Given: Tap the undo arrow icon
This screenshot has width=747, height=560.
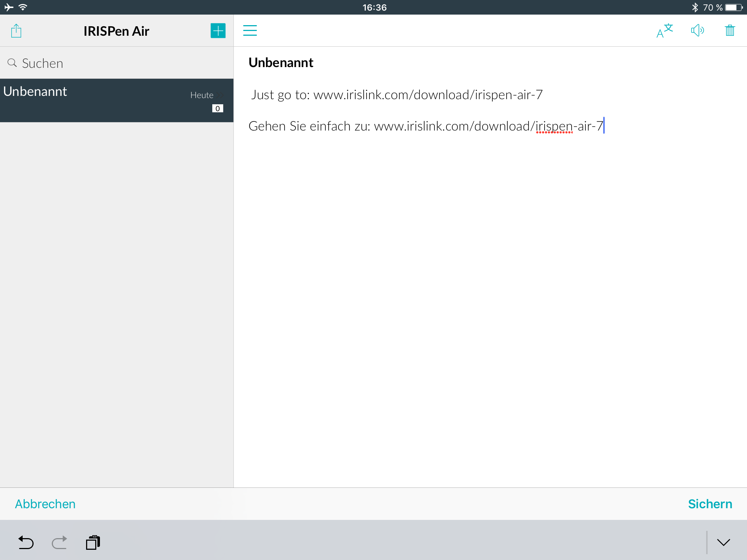Looking at the screenshot, I should click(26, 542).
